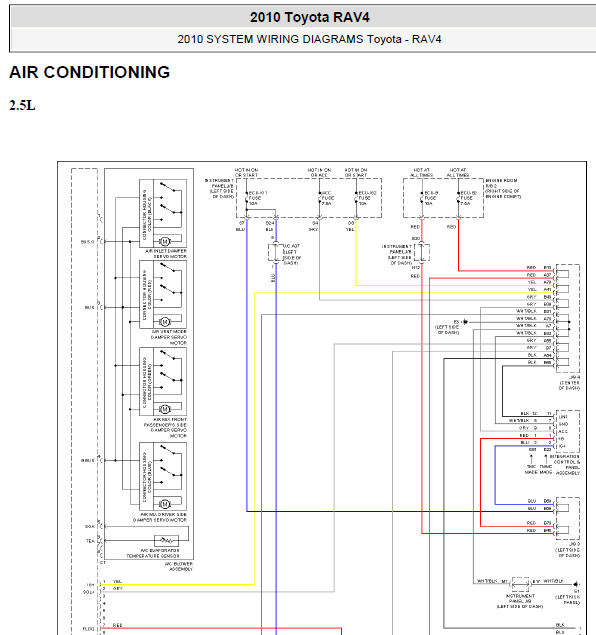Click the 'J/C A27 (LEFT SIDE OF DASH)' label
Screen dimensions: 596x635
tap(292, 255)
